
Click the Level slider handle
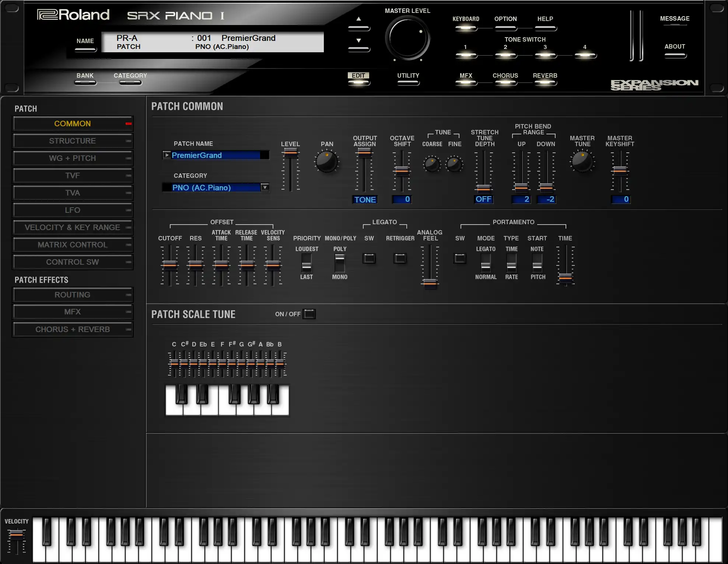(x=291, y=152)
